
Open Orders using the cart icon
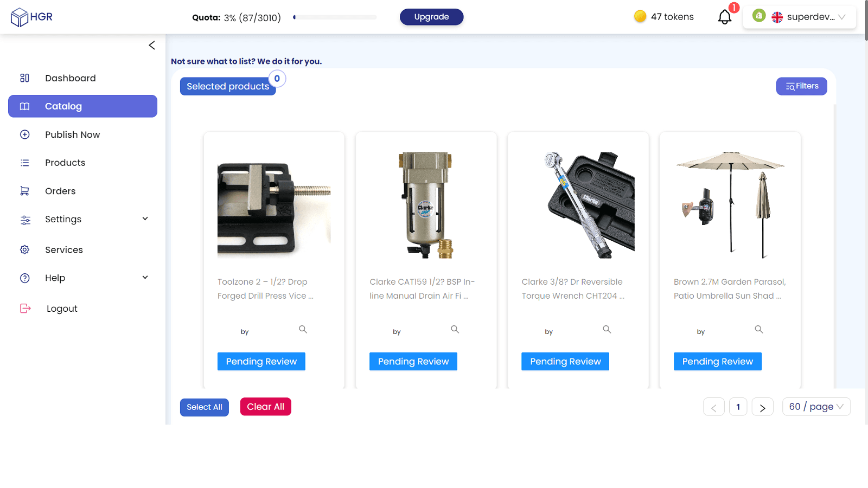click(x=24, y=190)
